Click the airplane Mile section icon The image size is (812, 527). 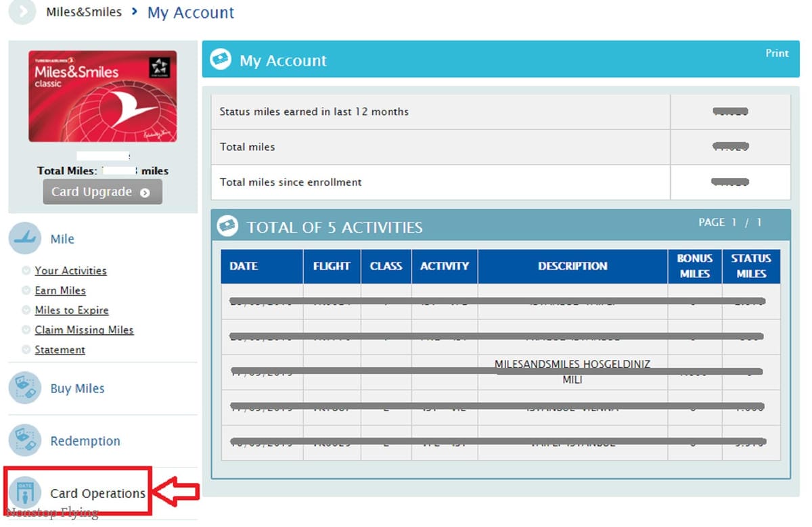[x=25, y=239]
